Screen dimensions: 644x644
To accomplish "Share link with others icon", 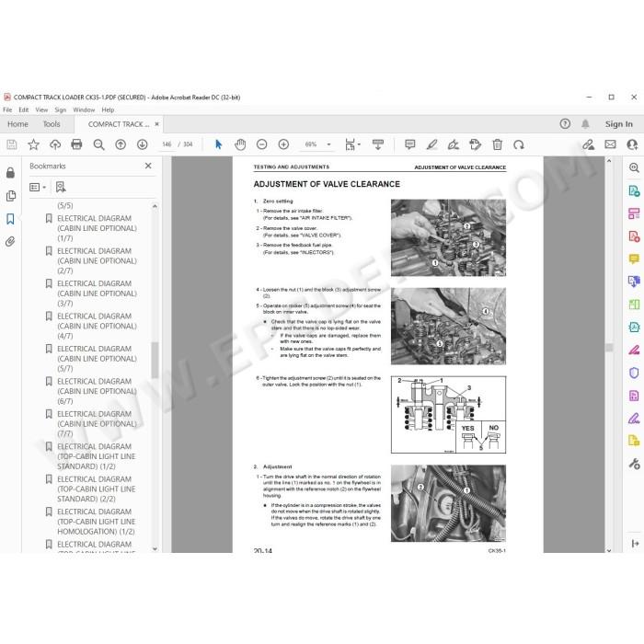I will (588, 144).
